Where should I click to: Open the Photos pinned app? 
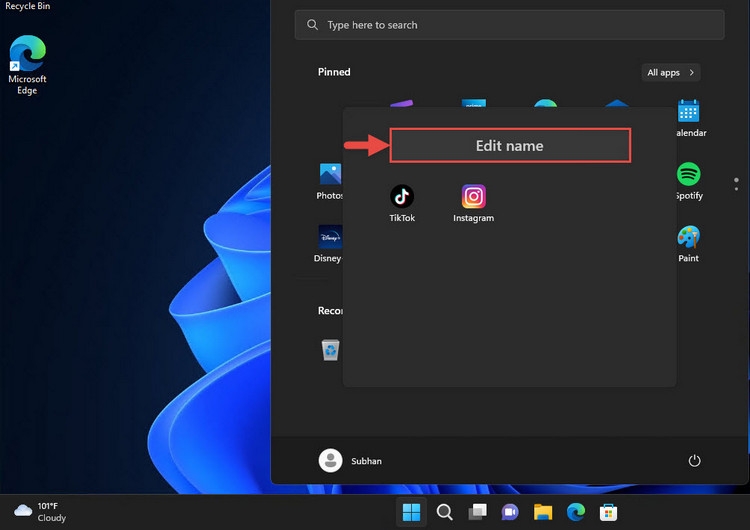tap(330, 181)
